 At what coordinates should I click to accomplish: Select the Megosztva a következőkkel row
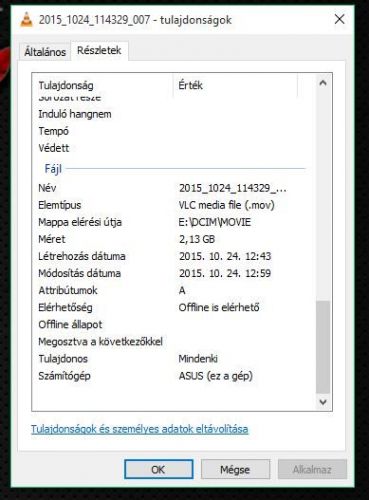click(x=101, y=342)
